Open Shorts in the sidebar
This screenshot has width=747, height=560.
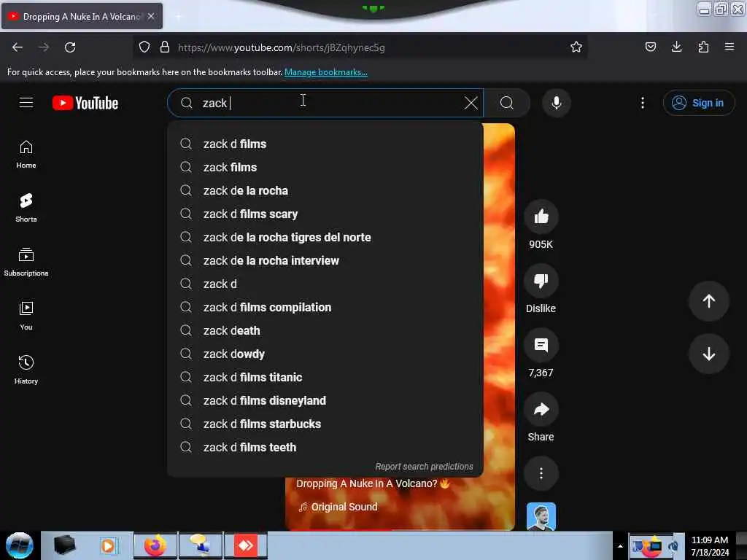coord(26,208)
